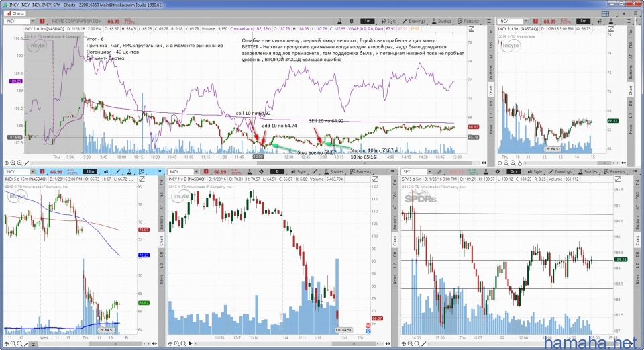
Task: Click the 189.25 price label on SPY axis
Action: pyautogui.click(x=620, y=259)
